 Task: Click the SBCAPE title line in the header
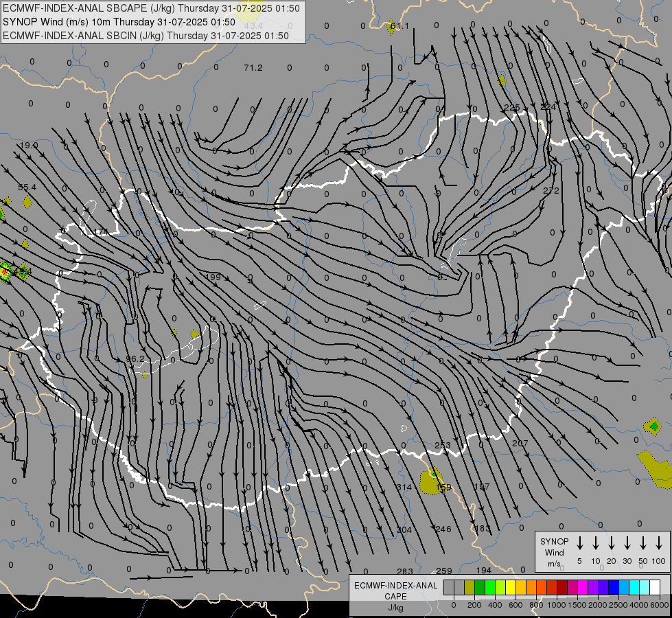(x=151, y=8)
